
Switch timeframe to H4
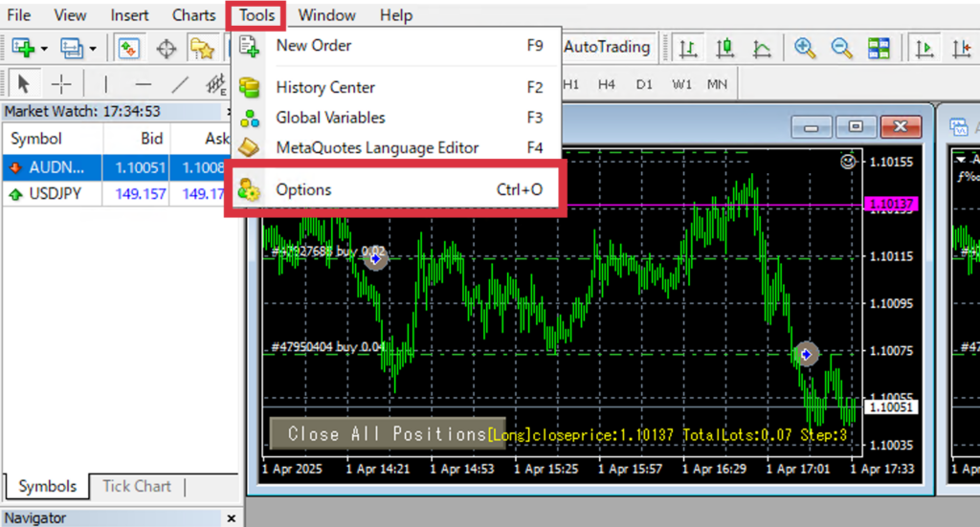point(606,84)
